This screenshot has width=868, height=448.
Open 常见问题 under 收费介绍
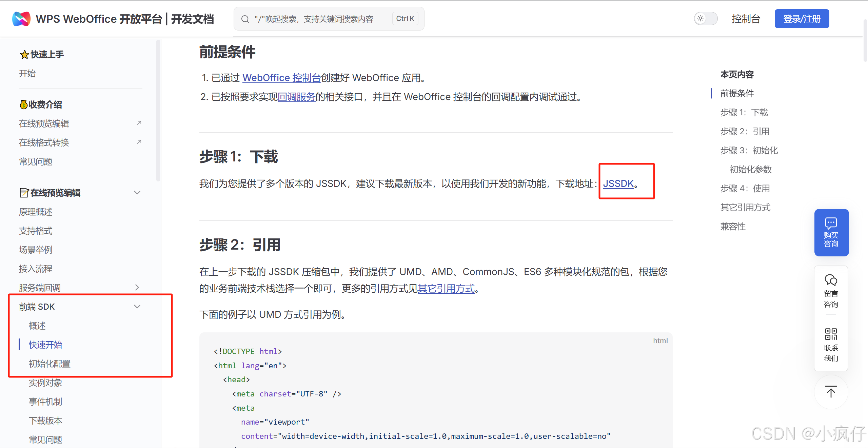[x=36, y=161]
